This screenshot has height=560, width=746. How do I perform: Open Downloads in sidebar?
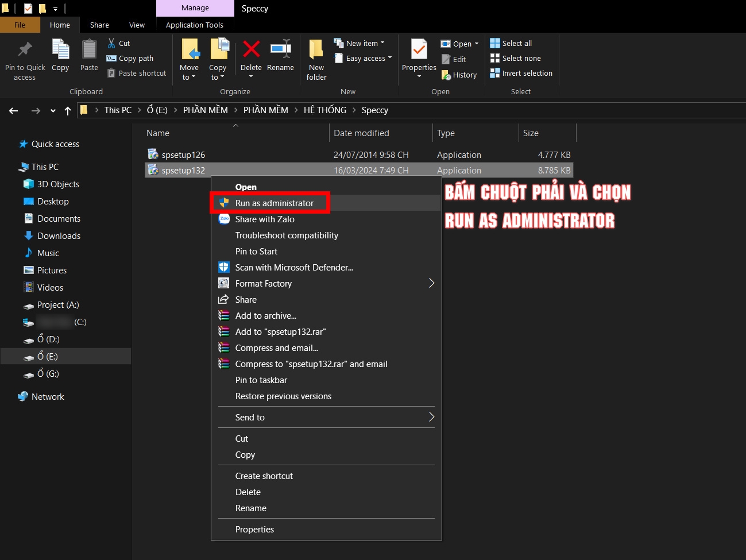coord(59,235)
